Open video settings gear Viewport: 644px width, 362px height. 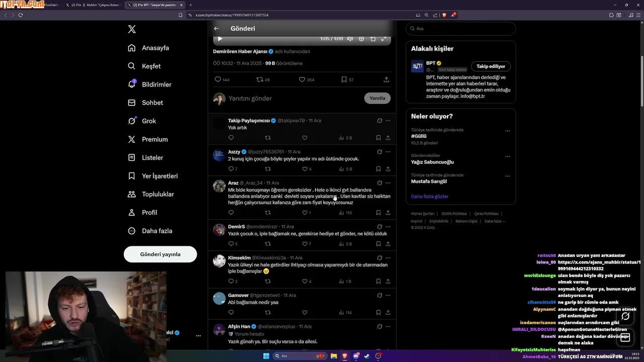pyautogui.click(x=361, y=39)
